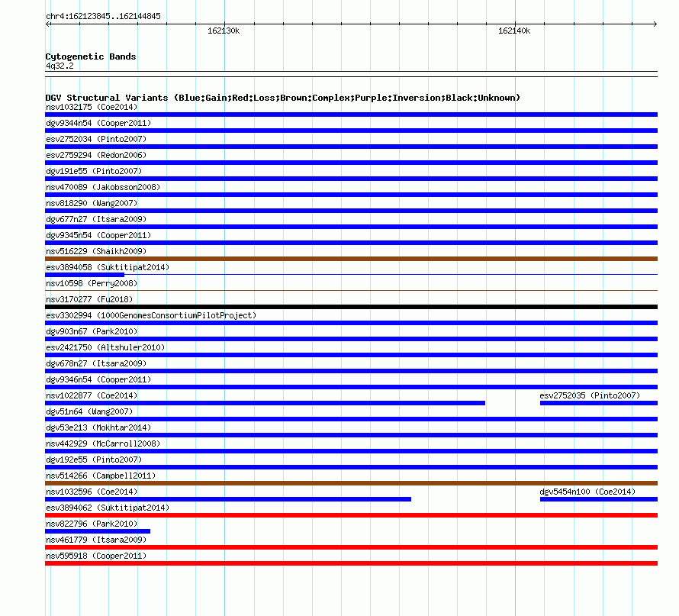Screen dimensions: 679x616
Task: Click the red bar under nsv595918
Action: coord(351,563)
